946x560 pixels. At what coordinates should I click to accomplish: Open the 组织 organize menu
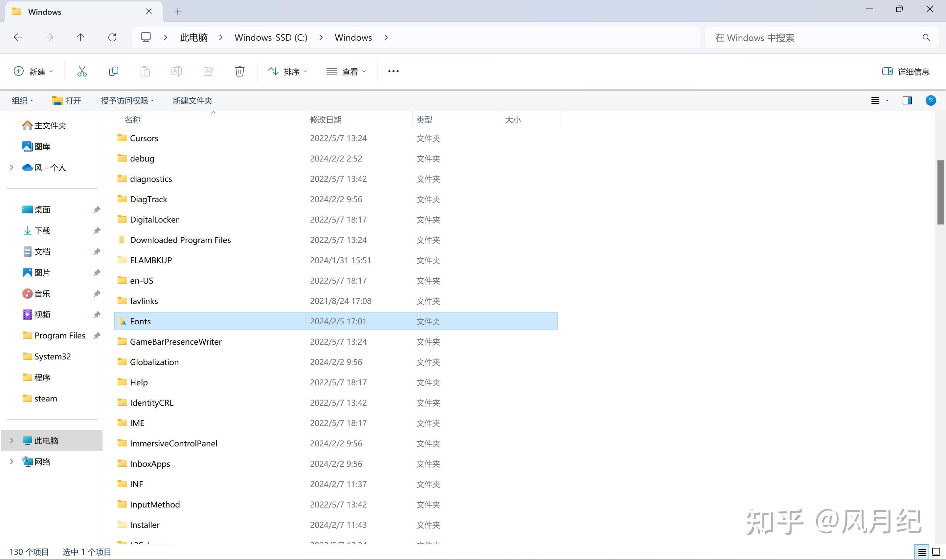pyautogui.click(x=22, y=100)
